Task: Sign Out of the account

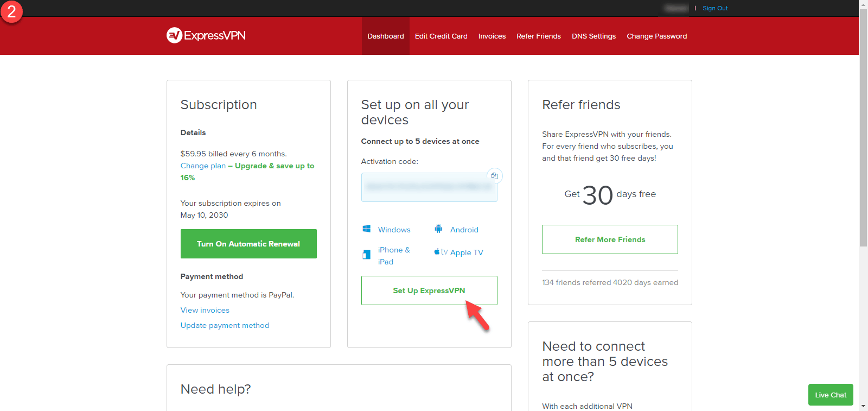Action: click(715, 8)
